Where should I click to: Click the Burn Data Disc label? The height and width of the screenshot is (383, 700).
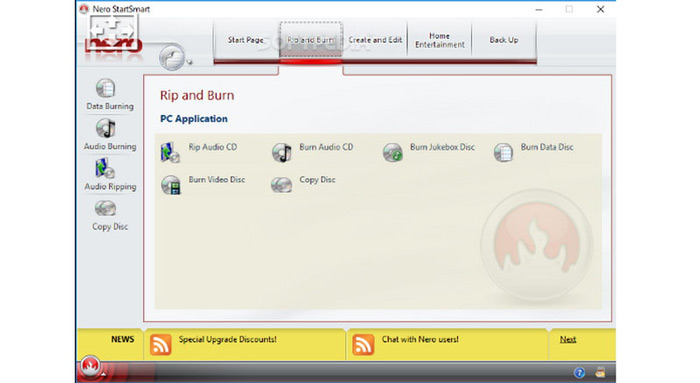pyautogui.click(x=547, y=147)
